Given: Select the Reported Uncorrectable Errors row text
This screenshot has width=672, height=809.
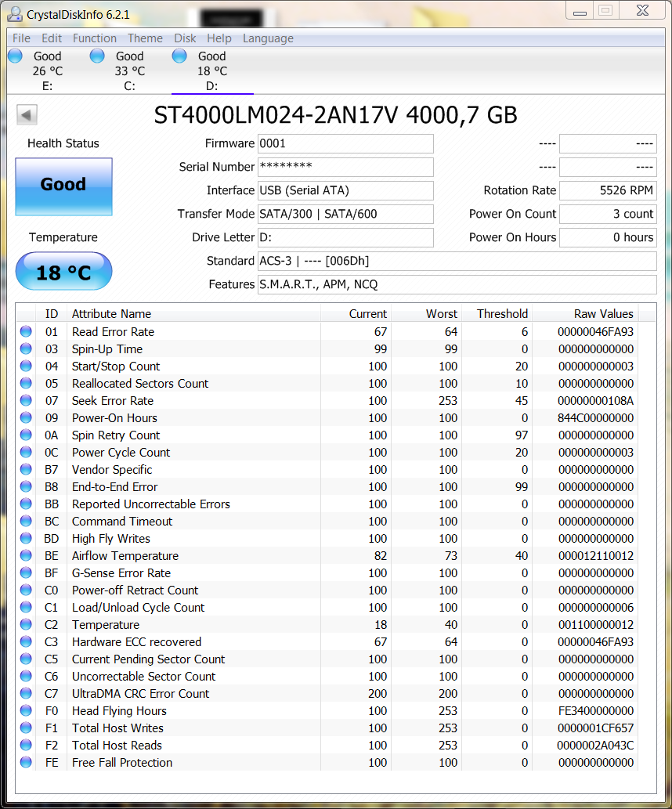Looking at the screenshot, I should [x=150, y=504].
